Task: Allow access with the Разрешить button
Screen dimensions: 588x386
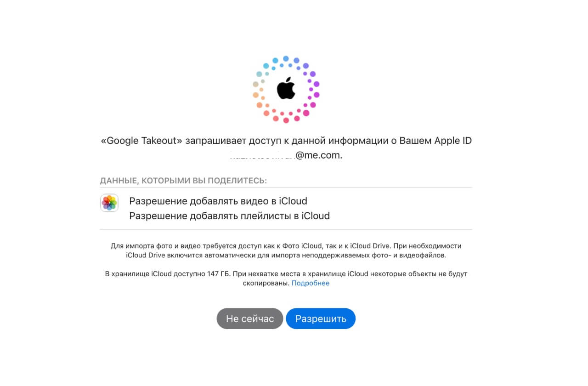Action: [321, 318]
